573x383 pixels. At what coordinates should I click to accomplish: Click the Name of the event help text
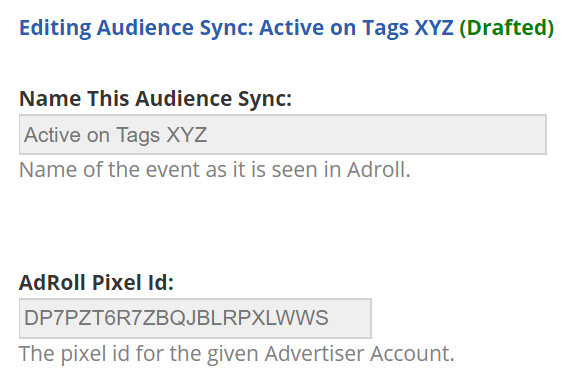215,170
